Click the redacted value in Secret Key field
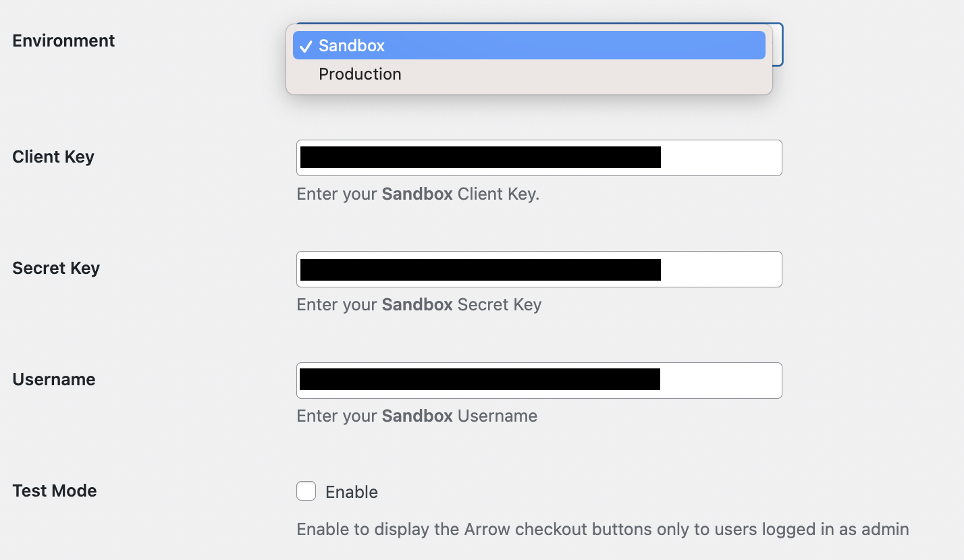The width and height of the screenshot is (964, 560). pos(480,269)
